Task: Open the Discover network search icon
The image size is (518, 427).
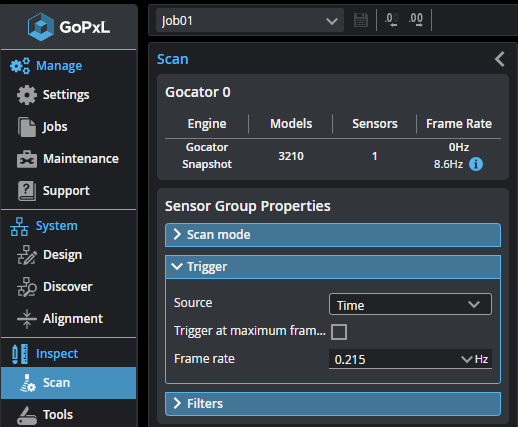Action: (27, 287)
